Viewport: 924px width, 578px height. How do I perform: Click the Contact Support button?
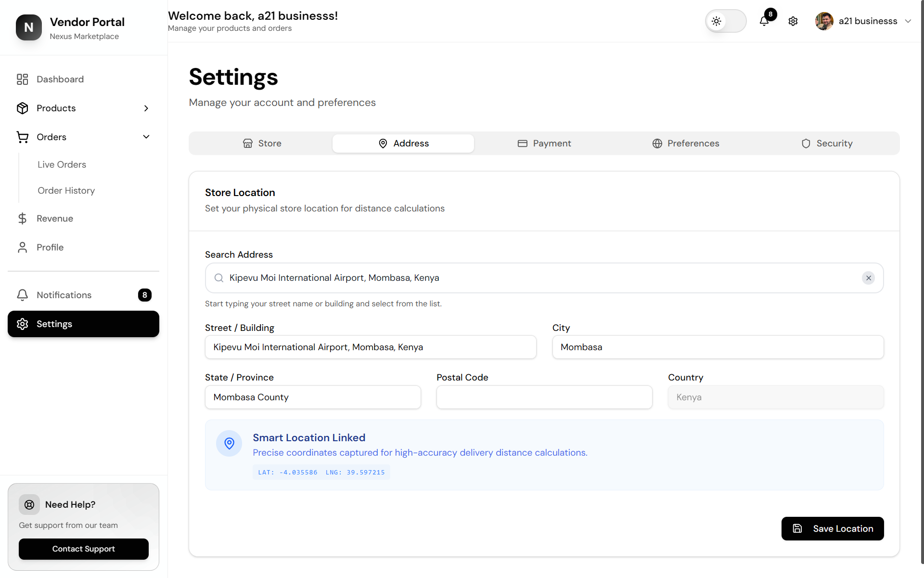[84, 549]
